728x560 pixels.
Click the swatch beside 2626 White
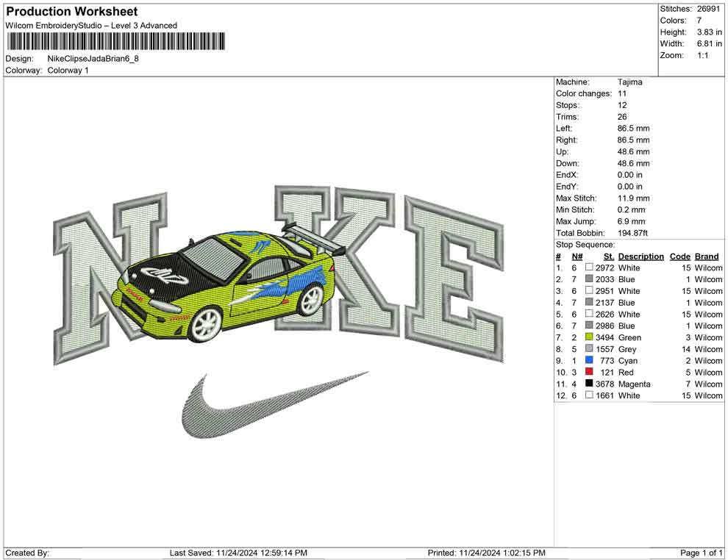[x=589, y=314]
